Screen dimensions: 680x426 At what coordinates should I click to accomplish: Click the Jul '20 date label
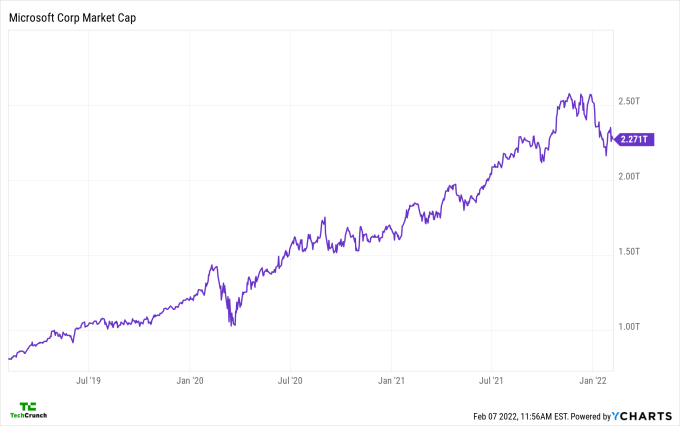[291, 380]
